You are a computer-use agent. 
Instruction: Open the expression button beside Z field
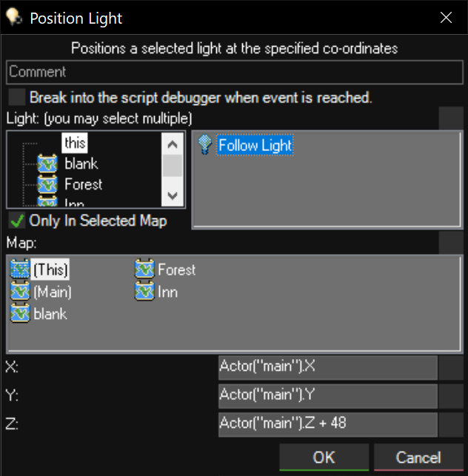[451, 424]
